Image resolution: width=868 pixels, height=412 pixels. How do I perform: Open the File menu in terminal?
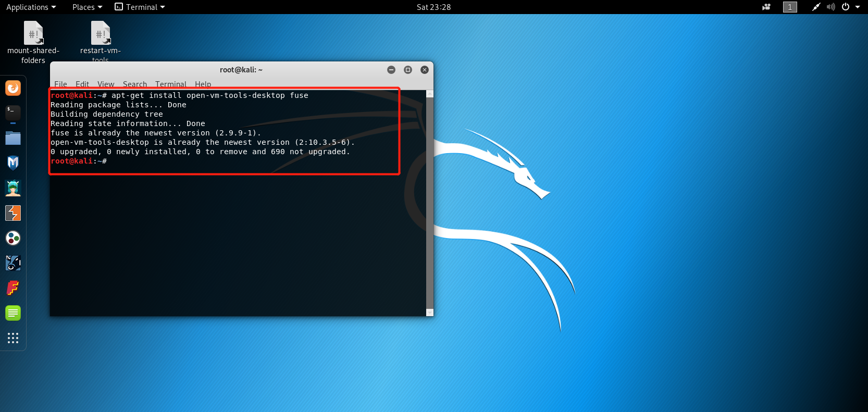point(60,84)
